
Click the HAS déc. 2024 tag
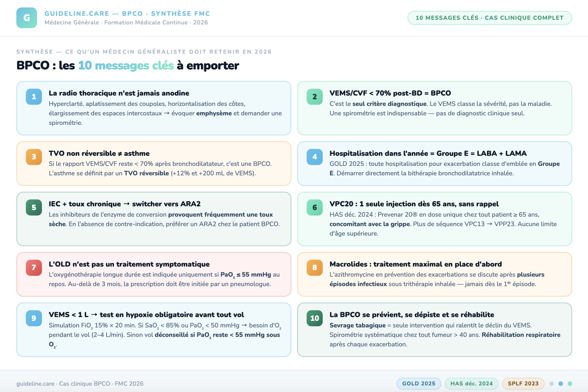[x=471, y=384]
